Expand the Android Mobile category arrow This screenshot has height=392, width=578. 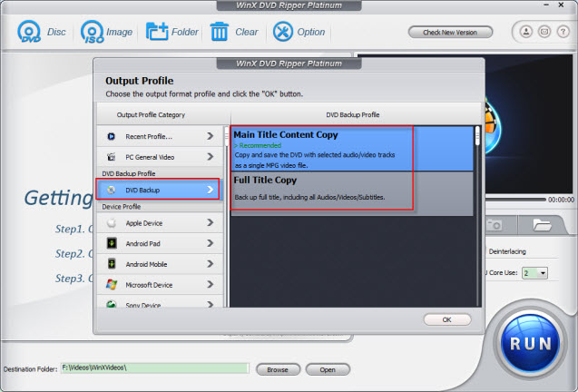pos(211,264)
